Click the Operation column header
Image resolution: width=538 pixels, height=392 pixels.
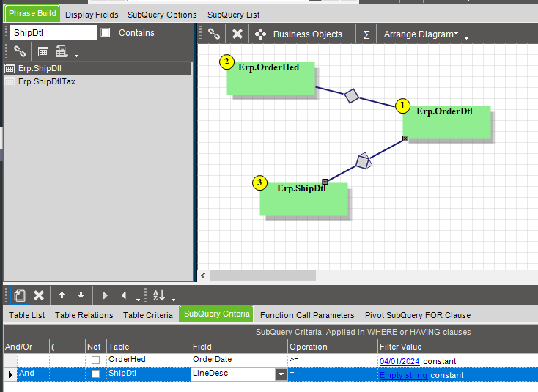tap(333, 347)
